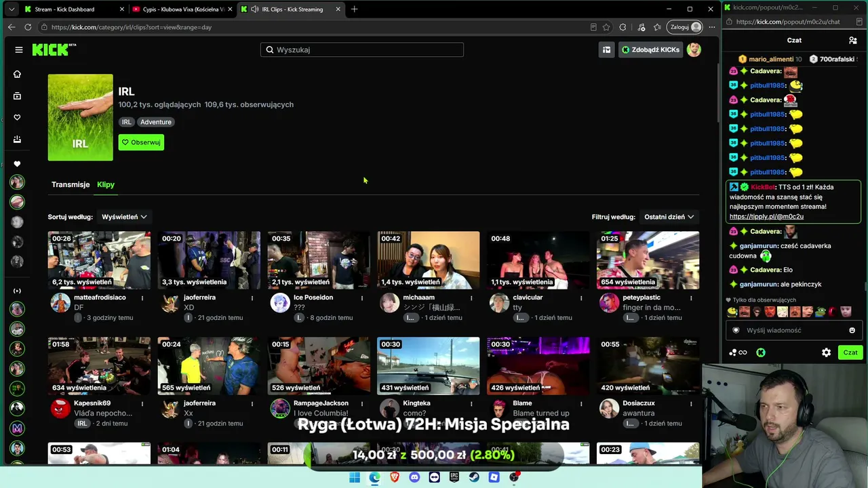This screenshot has width=868, height=488.
Task: Open the fourth sidebar icon below the heart outline
Action: click(18, 139)
